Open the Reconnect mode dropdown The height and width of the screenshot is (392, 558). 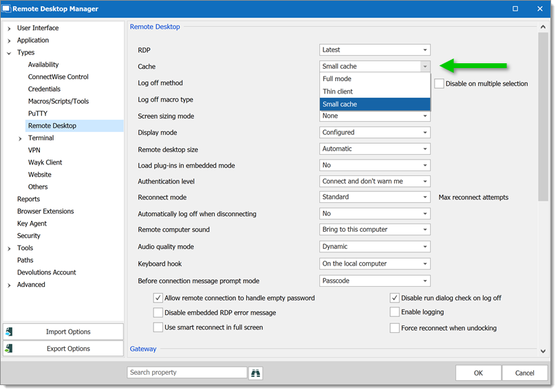click(x=375, y=197)
